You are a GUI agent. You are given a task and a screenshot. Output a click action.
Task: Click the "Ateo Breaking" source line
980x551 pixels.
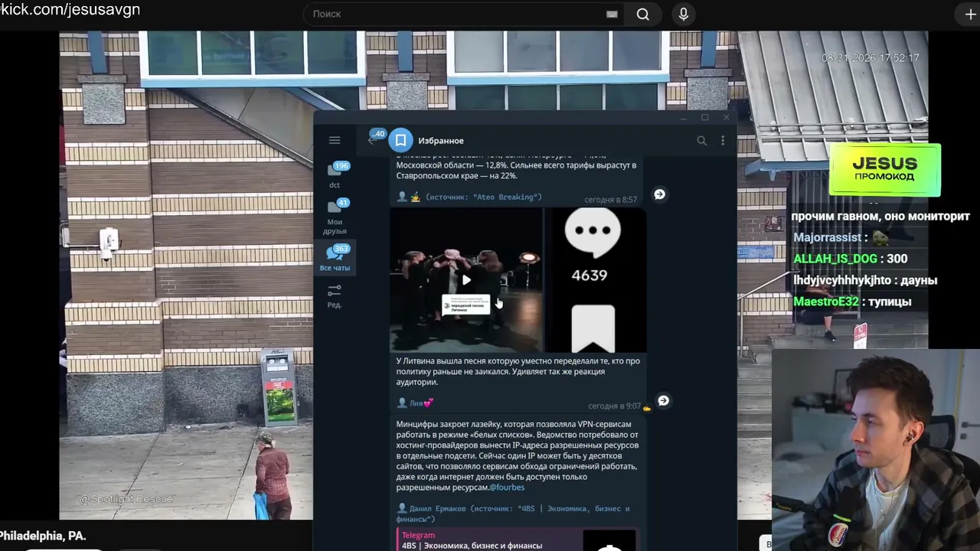(484, 197)
